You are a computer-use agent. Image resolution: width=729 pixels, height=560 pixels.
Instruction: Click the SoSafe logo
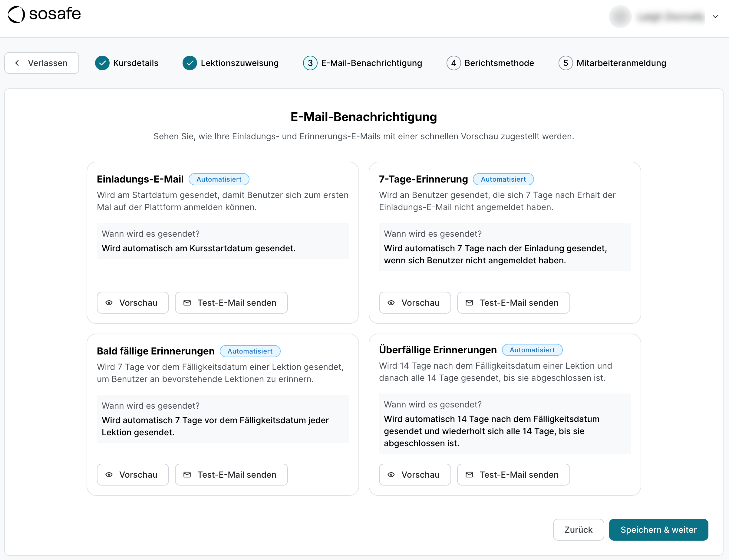point(44,14)
